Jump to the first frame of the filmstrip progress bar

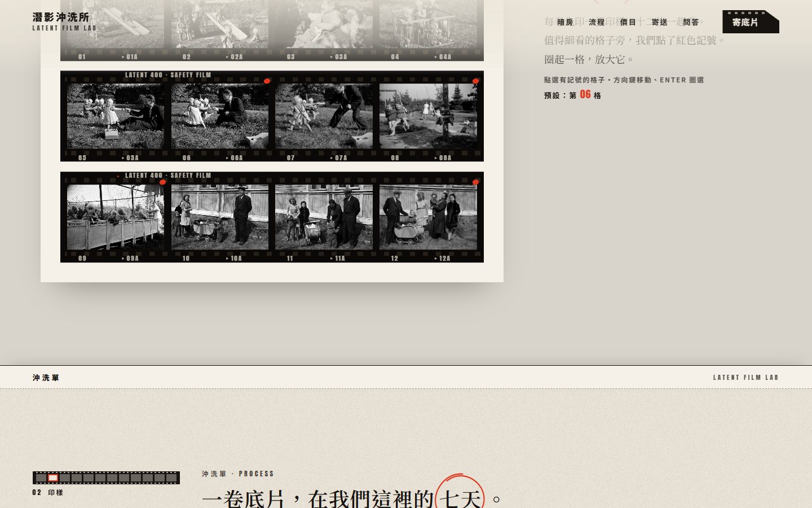pos(41,478)
